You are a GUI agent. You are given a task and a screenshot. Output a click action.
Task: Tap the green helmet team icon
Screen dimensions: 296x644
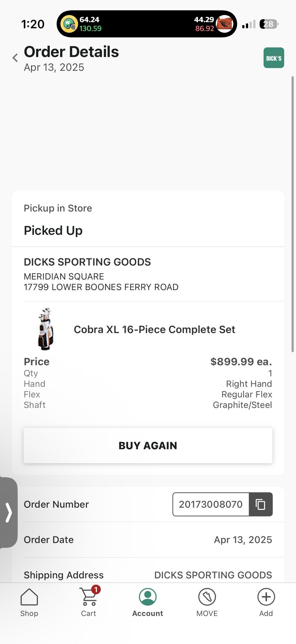(x=69, y=24)
